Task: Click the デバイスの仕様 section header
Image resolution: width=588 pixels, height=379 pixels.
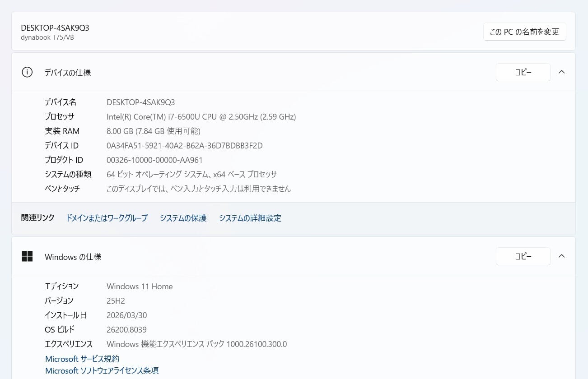Action: (x=294, y=72)
